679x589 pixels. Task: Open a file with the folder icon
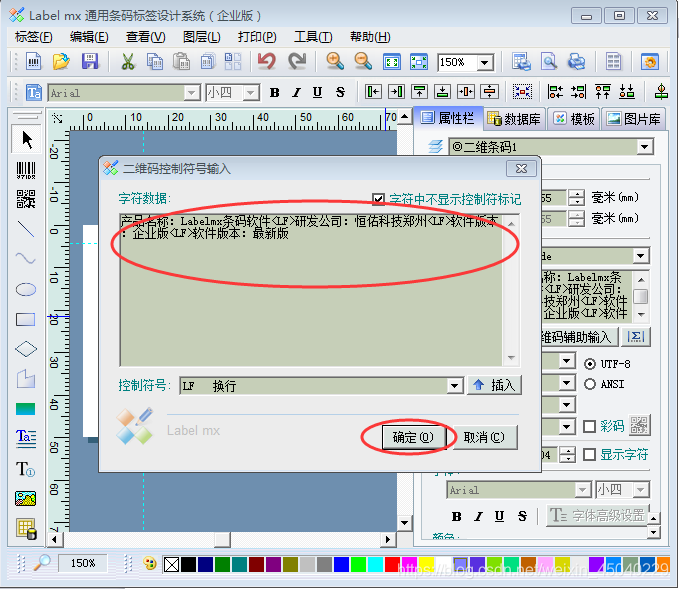[x=61, y=62]
